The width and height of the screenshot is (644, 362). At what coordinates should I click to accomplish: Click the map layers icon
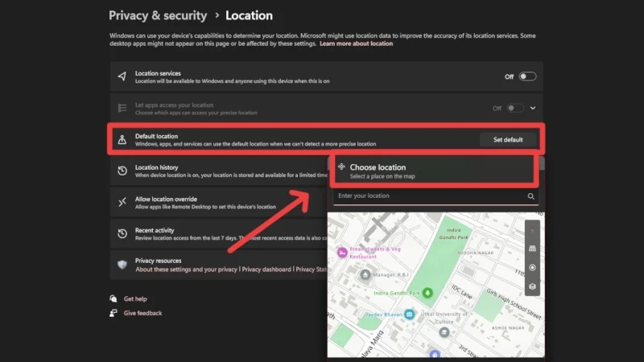coord(532,286)
